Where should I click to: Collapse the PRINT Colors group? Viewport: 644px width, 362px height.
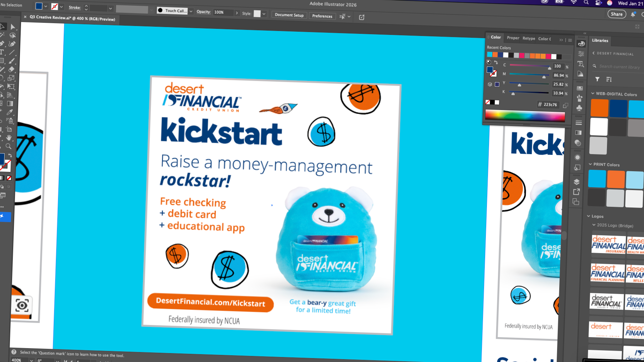pos(590,164)
